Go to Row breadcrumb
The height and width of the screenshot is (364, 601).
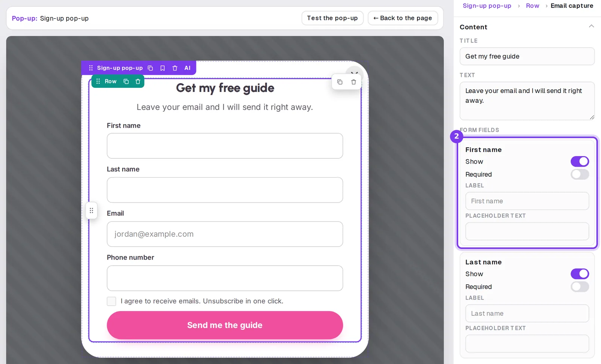(x=532, y=6)
